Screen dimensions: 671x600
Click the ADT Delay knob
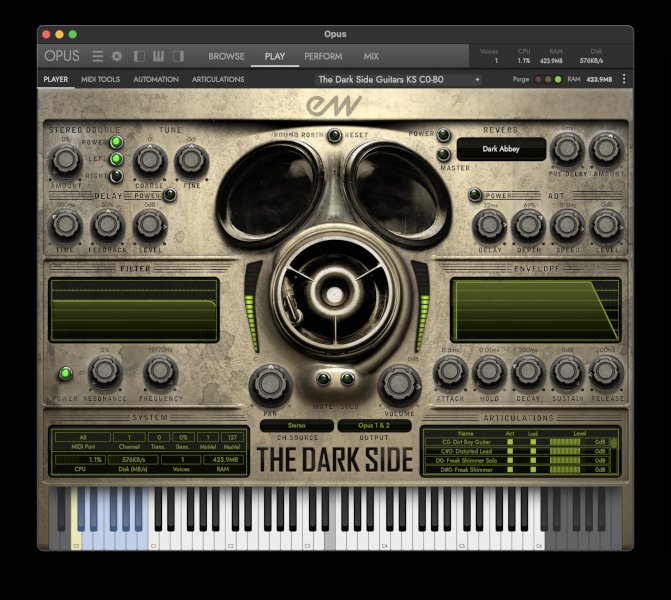[x=489, y=226]
